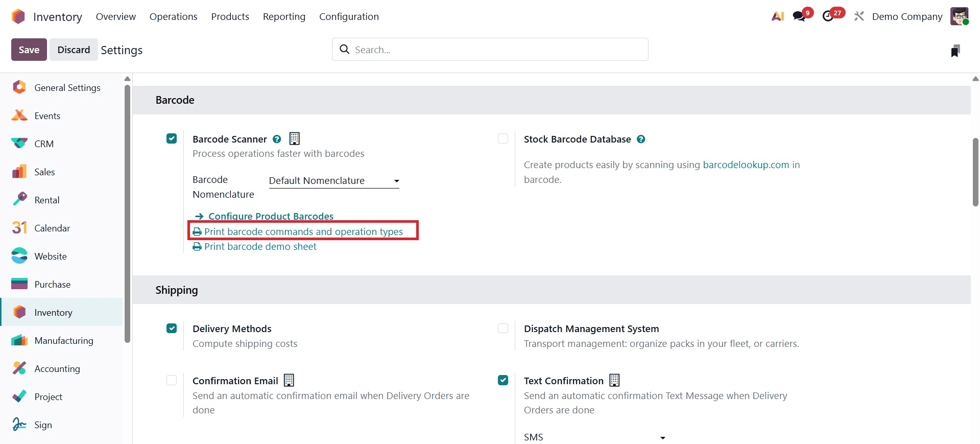The height and width of the screenshot is (444, 980).
Task: Uncheck Text Confirmation checkbox
Action: point(503,380)
